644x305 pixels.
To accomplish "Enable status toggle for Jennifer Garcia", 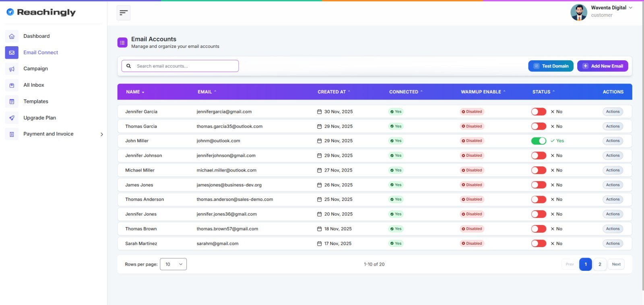I will [x=539, y=112].
